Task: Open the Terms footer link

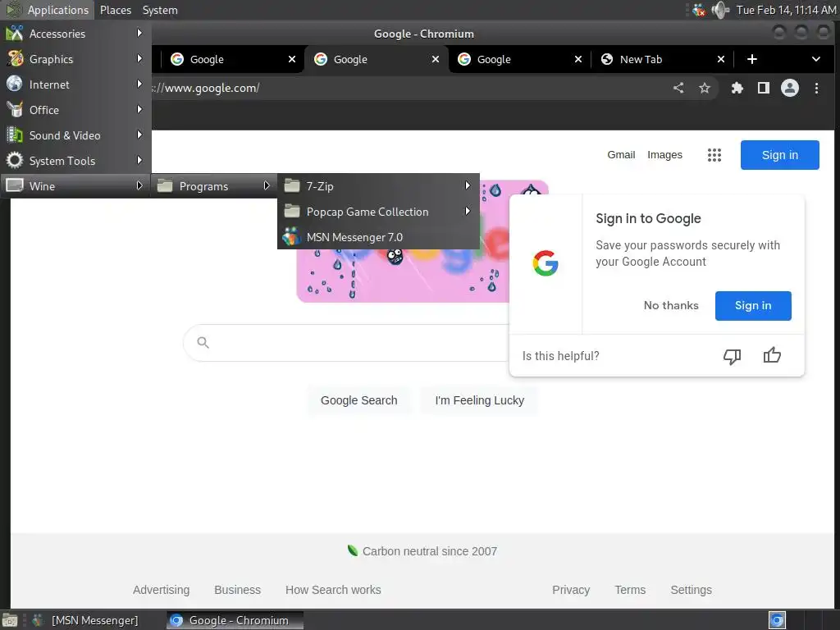Action: click(630, 590)
